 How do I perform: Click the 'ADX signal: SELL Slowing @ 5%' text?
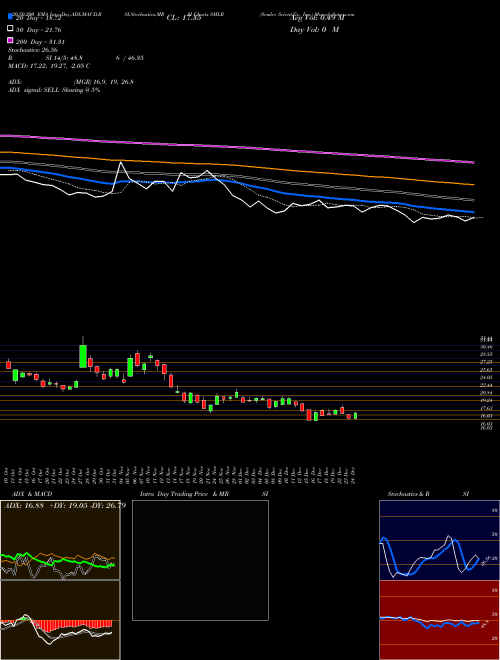[54, 90]
